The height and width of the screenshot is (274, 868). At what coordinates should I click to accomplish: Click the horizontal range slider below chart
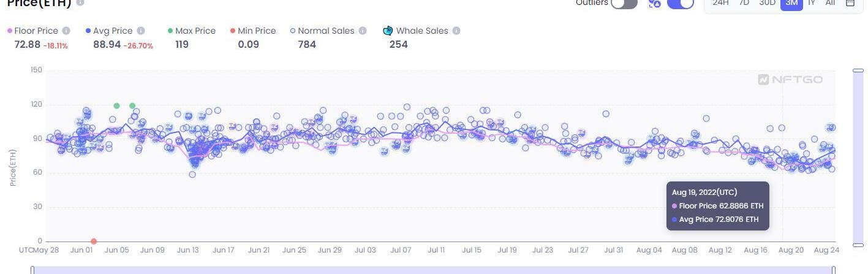point(433,270)
